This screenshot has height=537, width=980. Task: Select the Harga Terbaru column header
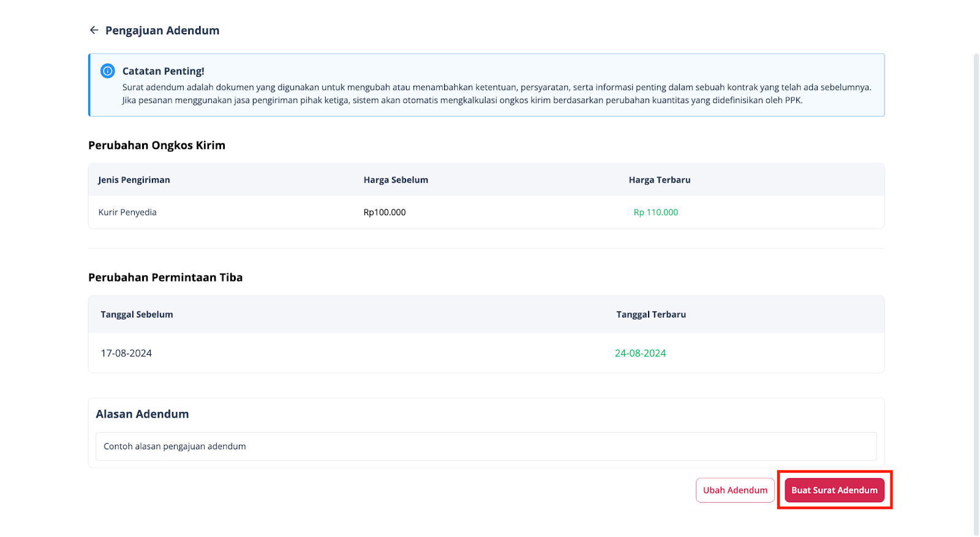click(x=659, y=180)
